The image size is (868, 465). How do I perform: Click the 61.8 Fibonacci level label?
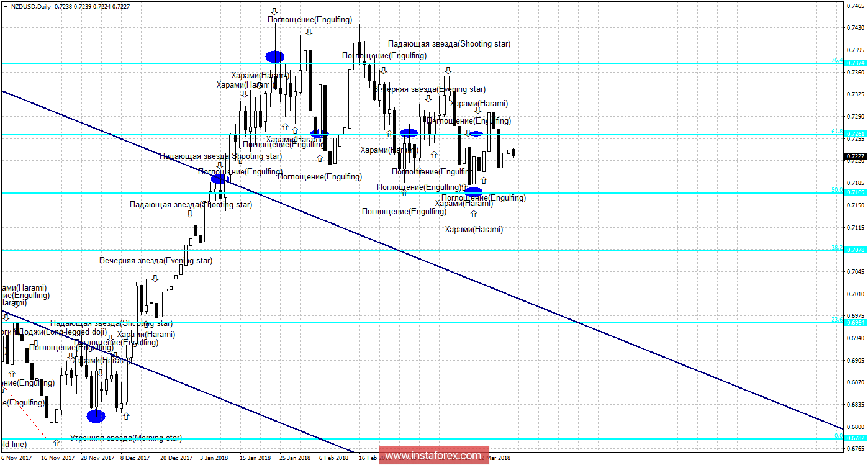(837, 131)
